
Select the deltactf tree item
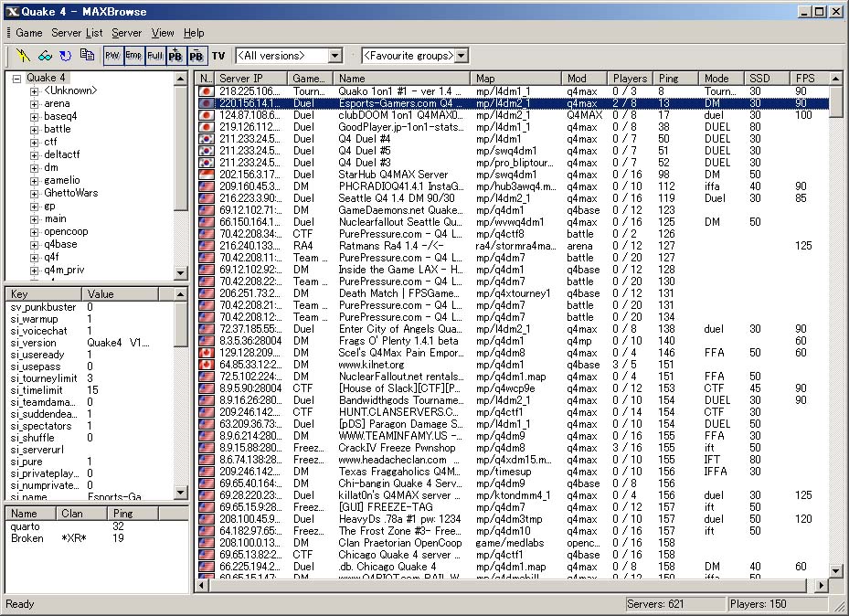[62, 154]
